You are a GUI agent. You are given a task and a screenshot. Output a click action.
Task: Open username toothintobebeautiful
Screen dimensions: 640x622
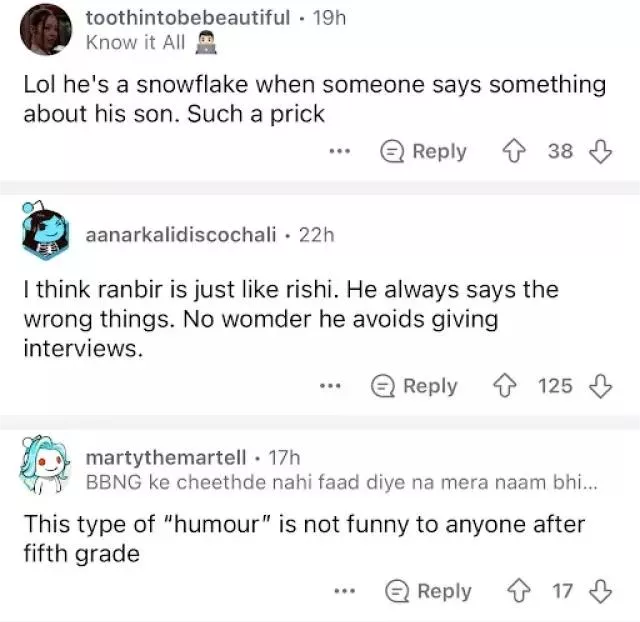coord(188,17)
